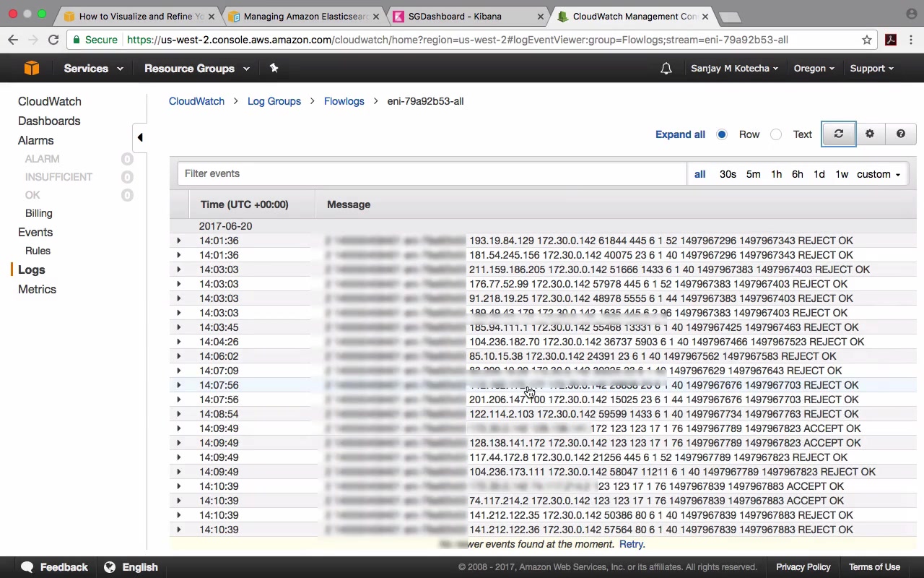Close the Managing Amazon Elasticsearch tab
This screenshot has width=924, height=578.
pyautogui.click(x=376, y=16)
